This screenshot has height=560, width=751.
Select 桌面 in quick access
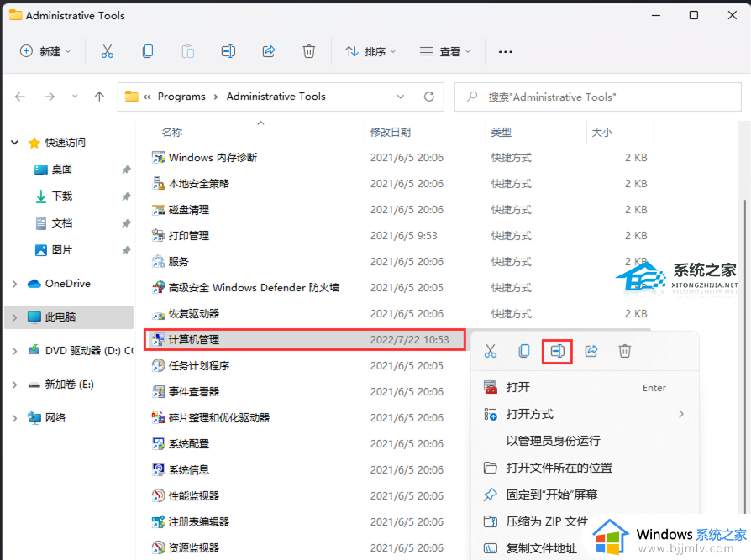62,169
